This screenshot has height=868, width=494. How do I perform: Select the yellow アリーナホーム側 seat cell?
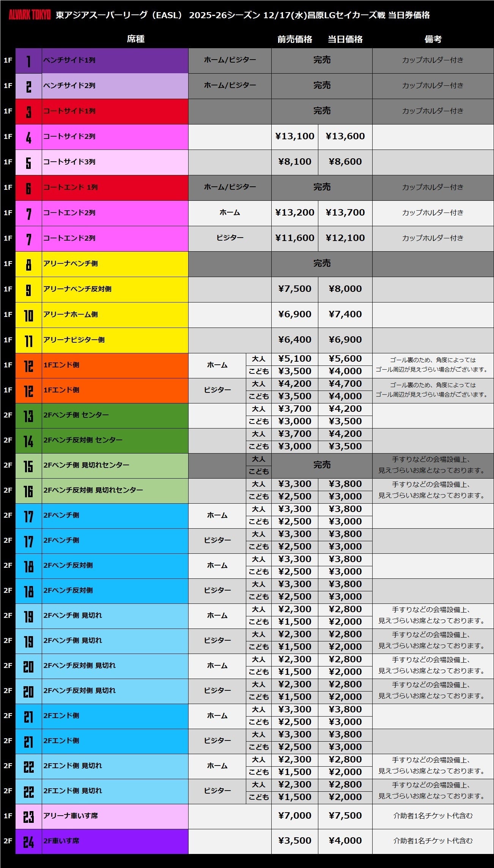point(115,315)
